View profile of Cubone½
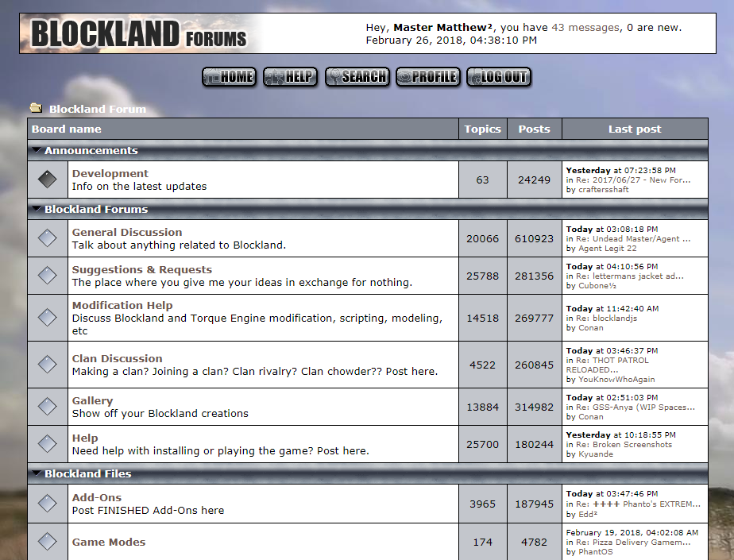 [x=597, y=286]
